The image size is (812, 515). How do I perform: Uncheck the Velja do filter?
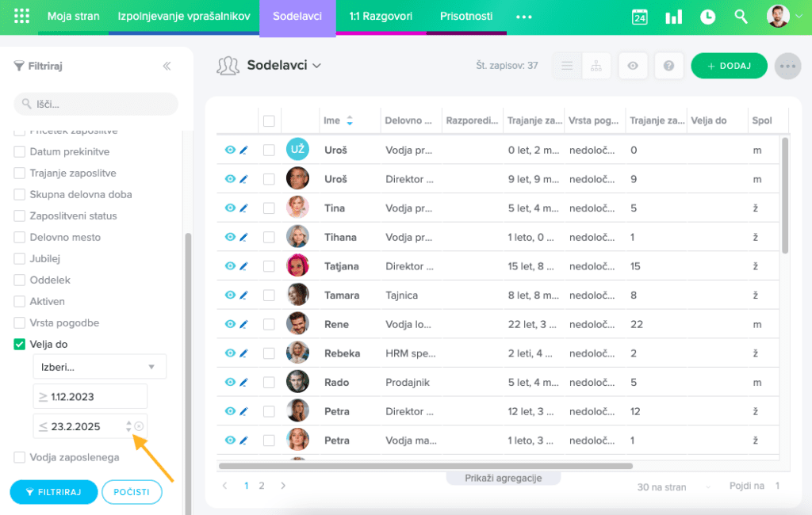coord(20,344)
